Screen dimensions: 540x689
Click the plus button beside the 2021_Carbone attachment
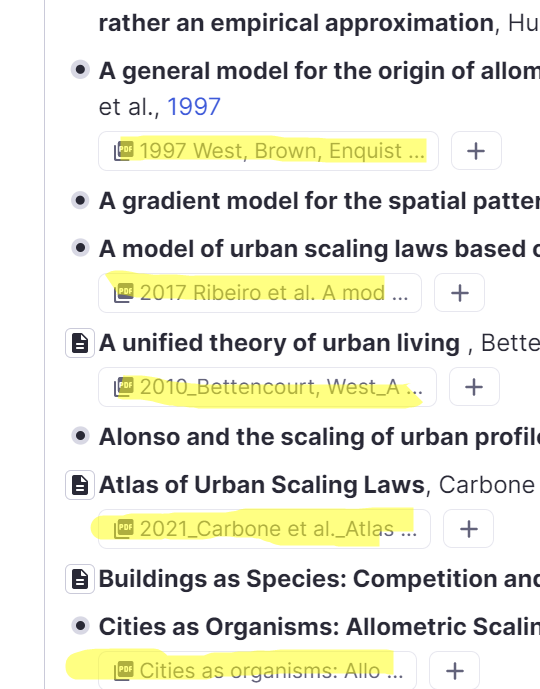point(468,529)
